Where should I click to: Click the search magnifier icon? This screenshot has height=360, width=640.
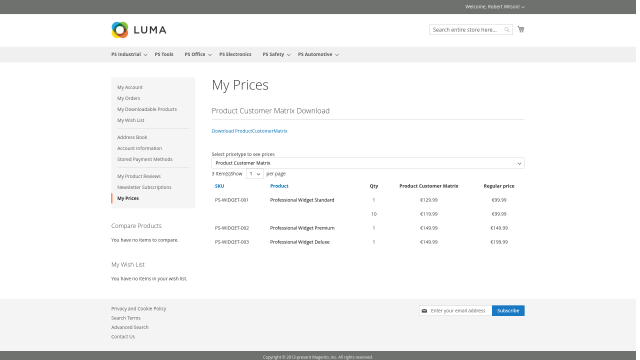pyautogui.click(x=507, y=30)
